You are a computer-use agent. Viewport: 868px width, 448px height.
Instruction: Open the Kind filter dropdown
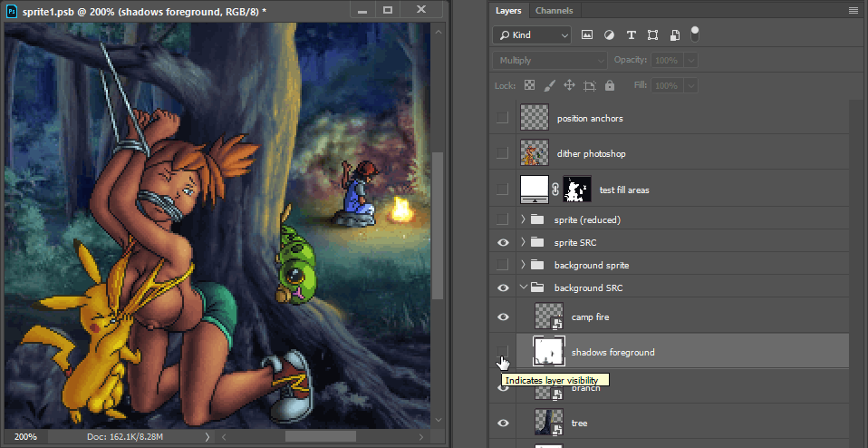tap(532, 35)
